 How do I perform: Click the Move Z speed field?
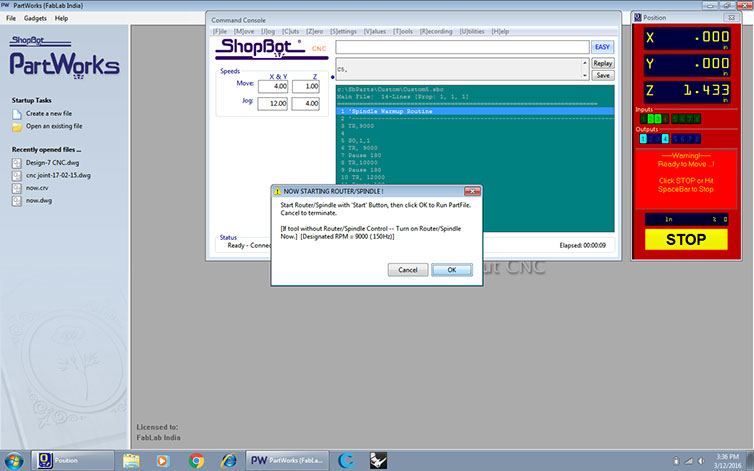[x=306, y=87]
